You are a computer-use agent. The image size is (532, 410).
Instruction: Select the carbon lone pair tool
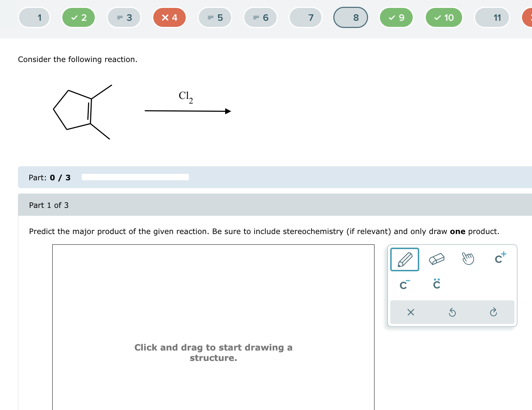coord(436,285)
